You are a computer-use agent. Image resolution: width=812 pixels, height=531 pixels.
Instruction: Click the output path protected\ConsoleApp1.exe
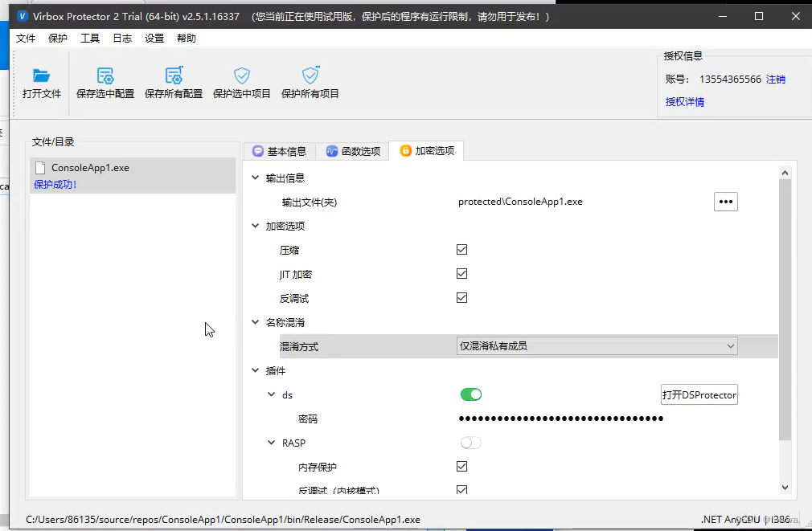[520, 202]
